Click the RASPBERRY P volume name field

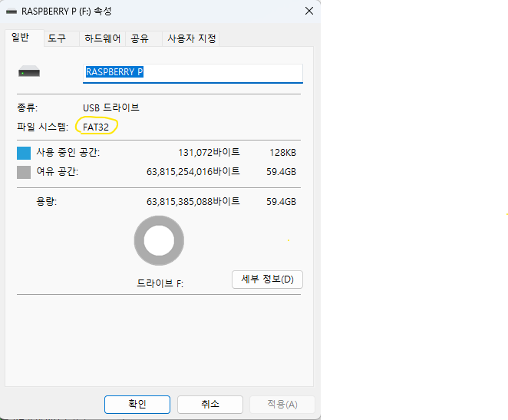193,73
